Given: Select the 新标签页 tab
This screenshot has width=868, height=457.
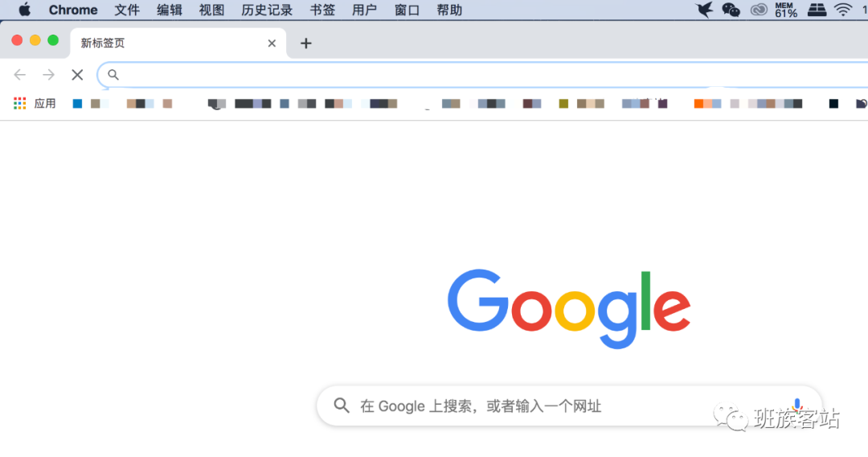Looking at the screenshot, I should (x=178, y=43).
